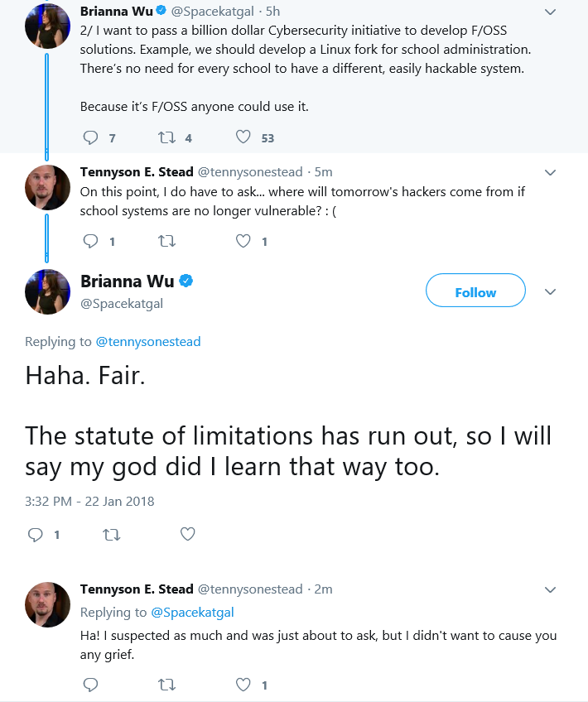Retweet the 'Haha. Fair.' main tweet
This screenshot has width=588, height=702.
pos(112,535)
